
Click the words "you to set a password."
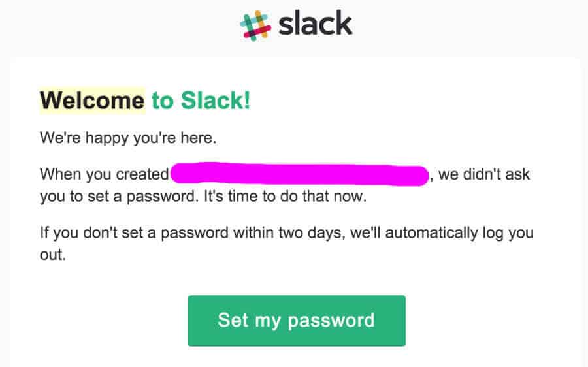tap(120, 197)
